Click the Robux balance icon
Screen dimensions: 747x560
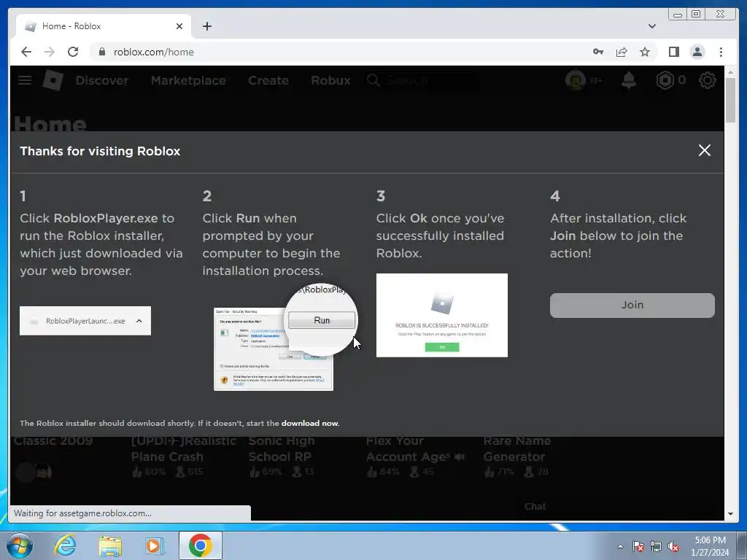tap(665, 80)
